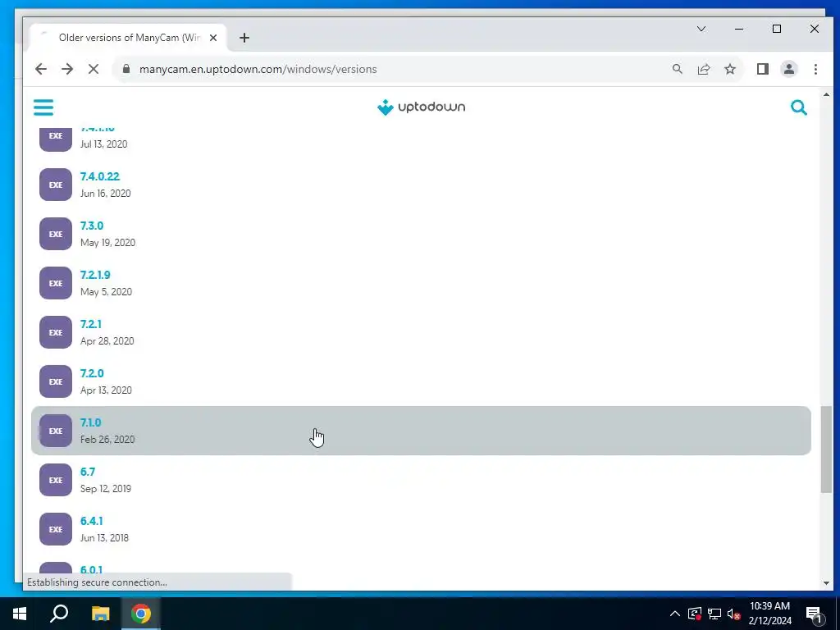Open version 7.2.0 download link

[x=92, y=374]
